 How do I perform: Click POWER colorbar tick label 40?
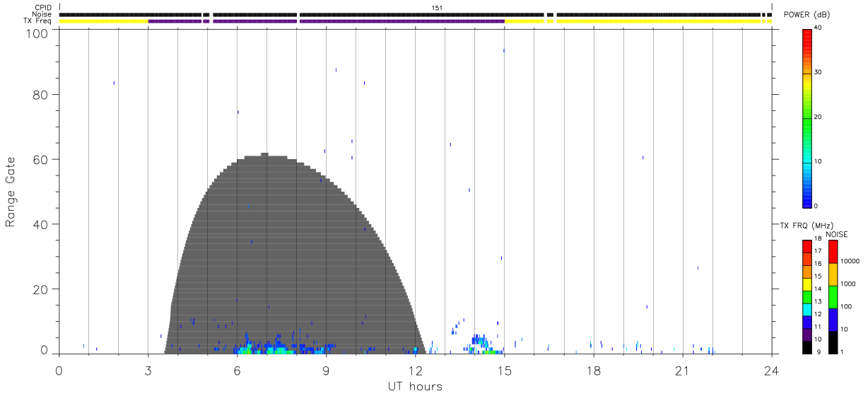coord(818,28)
